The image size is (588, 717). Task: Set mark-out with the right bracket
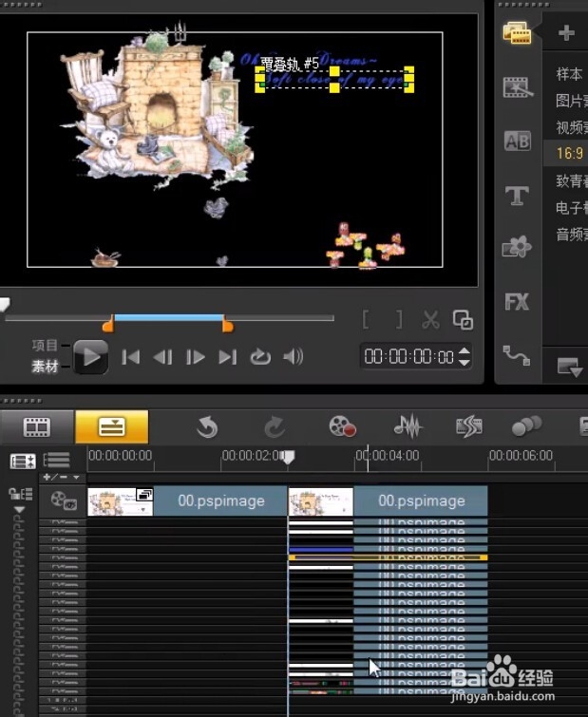399,319
